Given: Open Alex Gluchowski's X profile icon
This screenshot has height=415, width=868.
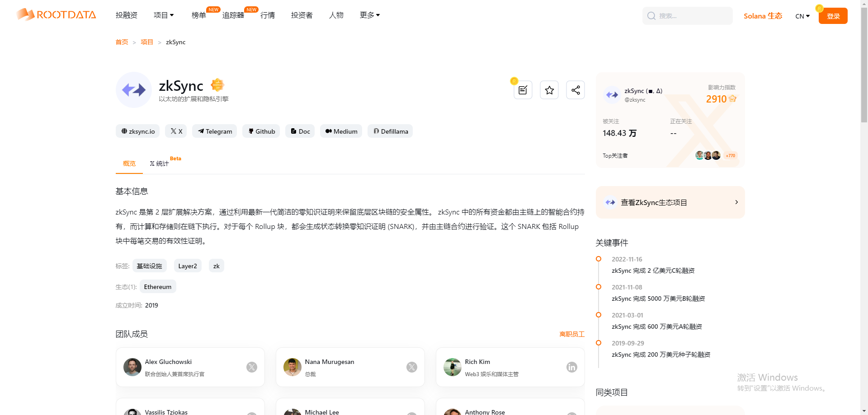Looking at the screenshot, I should coord(252,367).
